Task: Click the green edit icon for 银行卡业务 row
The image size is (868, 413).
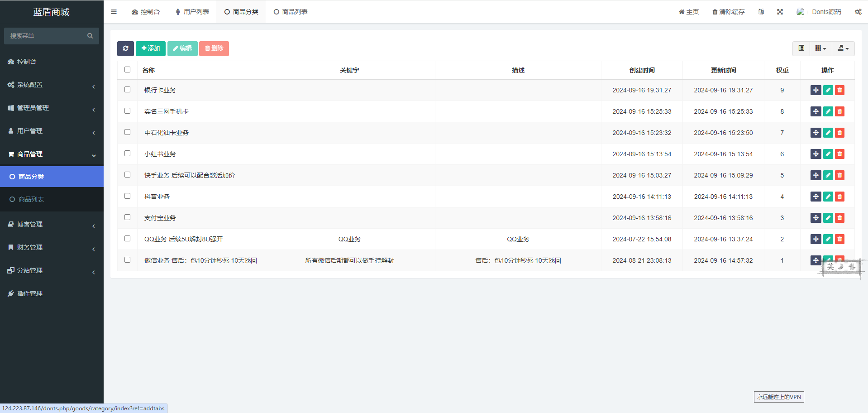Action: coord(828,90)
